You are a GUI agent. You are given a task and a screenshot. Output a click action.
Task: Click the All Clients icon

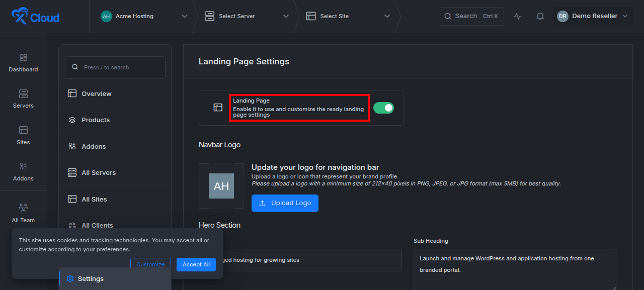point(72,225)
